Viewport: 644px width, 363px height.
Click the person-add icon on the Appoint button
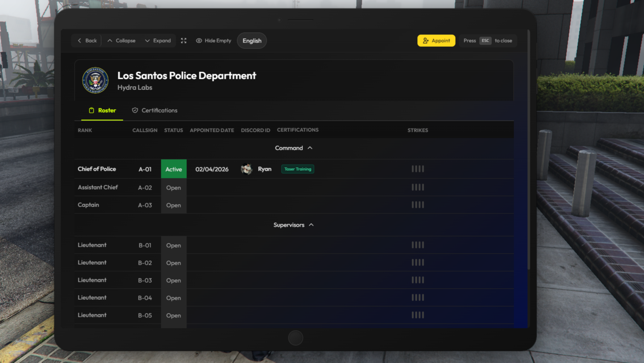[x=426, y=41]
